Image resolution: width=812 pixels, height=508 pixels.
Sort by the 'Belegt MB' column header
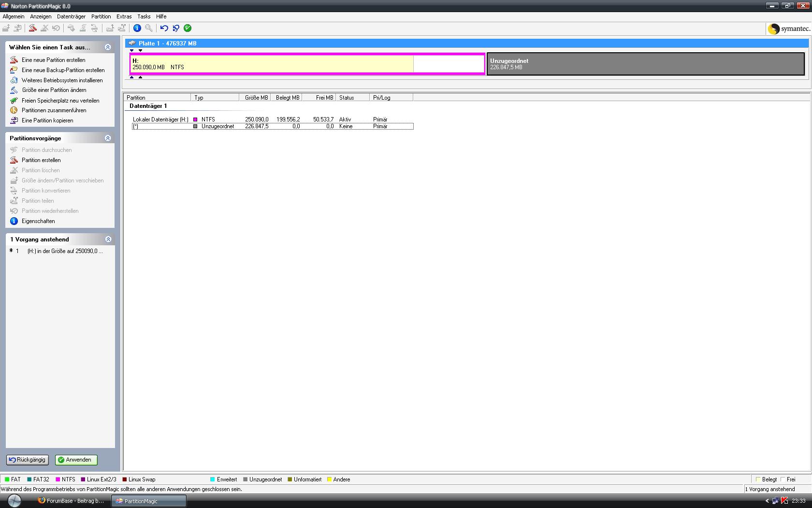point(287,97)
